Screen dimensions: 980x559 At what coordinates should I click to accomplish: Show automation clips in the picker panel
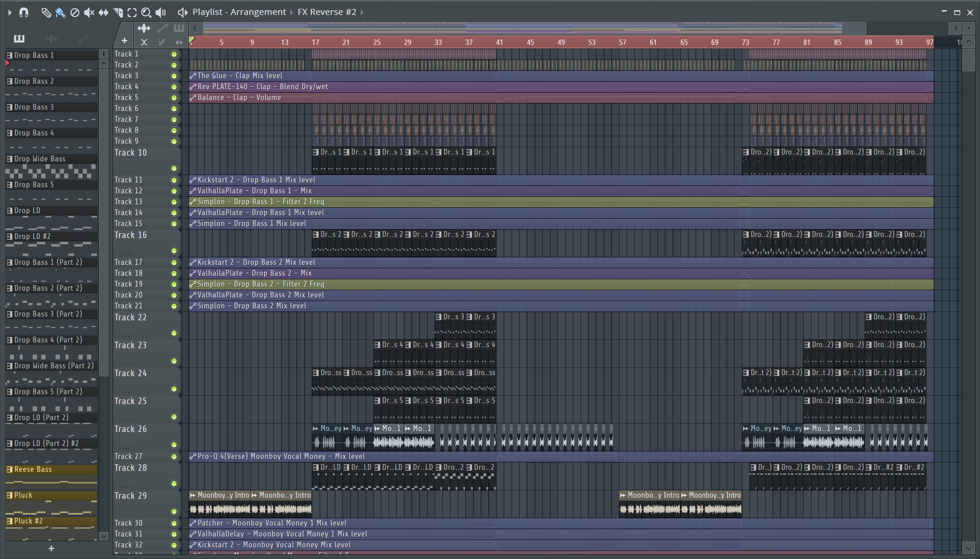pos(83,38)
